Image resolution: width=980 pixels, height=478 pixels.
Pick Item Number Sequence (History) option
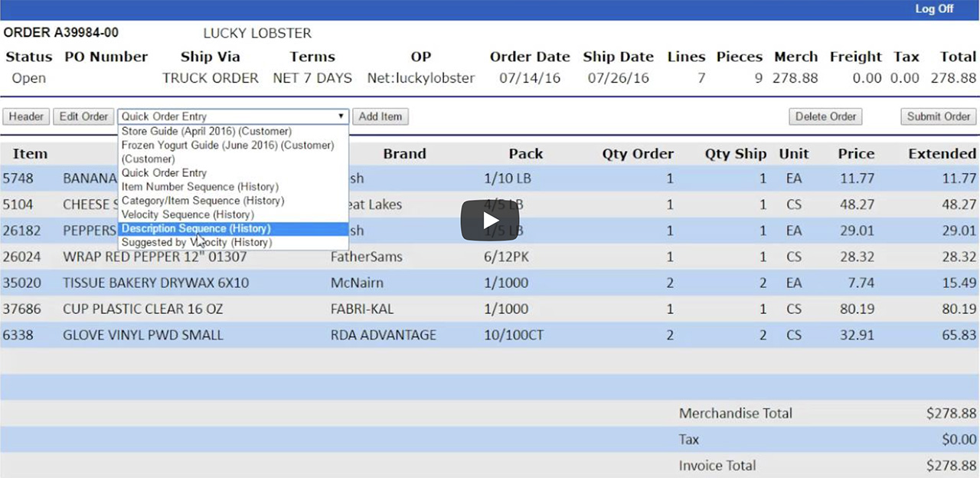click(x=200, y=187)
